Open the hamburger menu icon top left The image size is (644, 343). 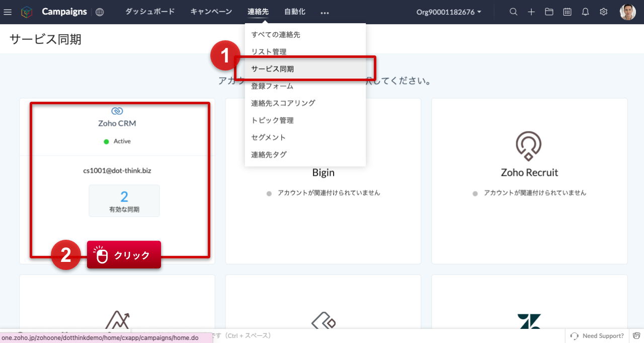(8, 12)
